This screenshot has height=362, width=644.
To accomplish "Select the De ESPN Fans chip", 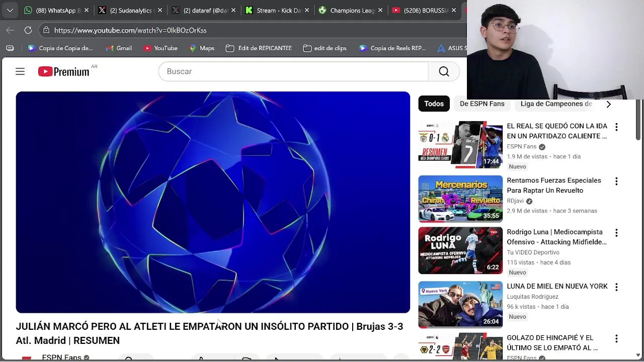I will tap(482, 104).
